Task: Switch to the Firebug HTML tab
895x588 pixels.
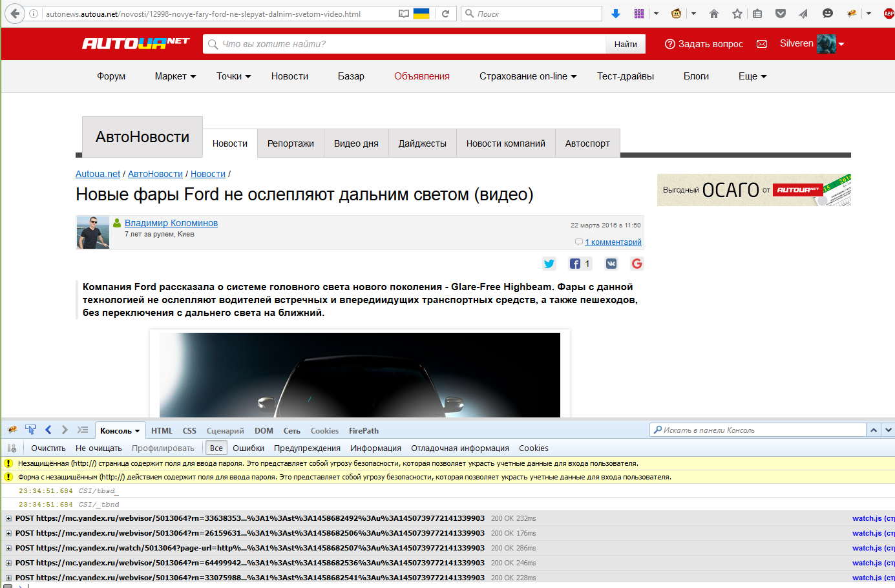Action: pos(162,430)
